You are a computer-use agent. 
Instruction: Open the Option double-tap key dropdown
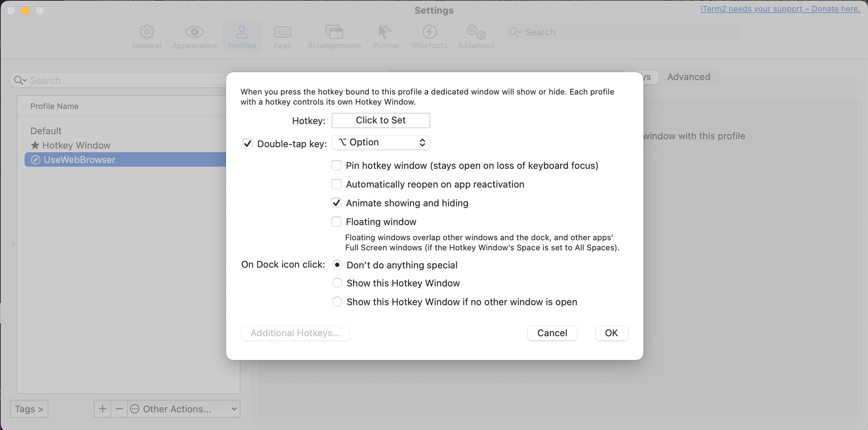point(381,142)
